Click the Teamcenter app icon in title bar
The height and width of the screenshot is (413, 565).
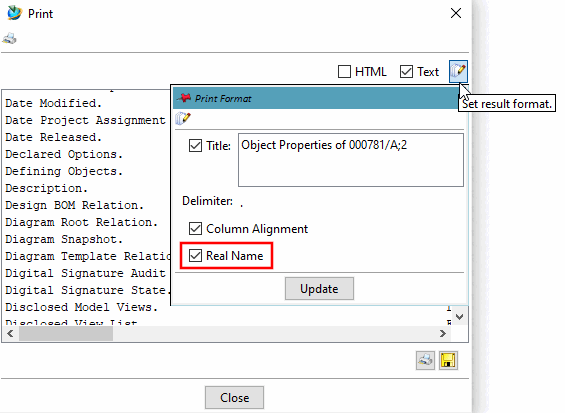click(x=14, y=13)
